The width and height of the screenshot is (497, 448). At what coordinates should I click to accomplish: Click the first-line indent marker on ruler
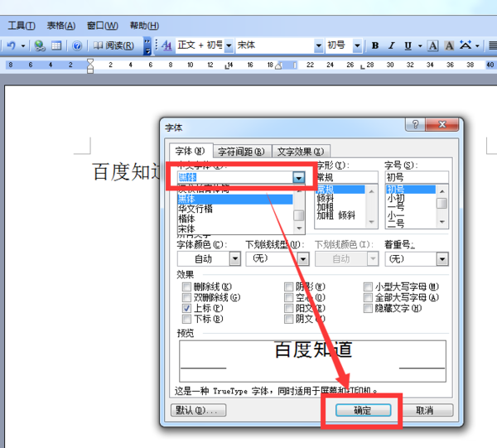pos(90,61)
